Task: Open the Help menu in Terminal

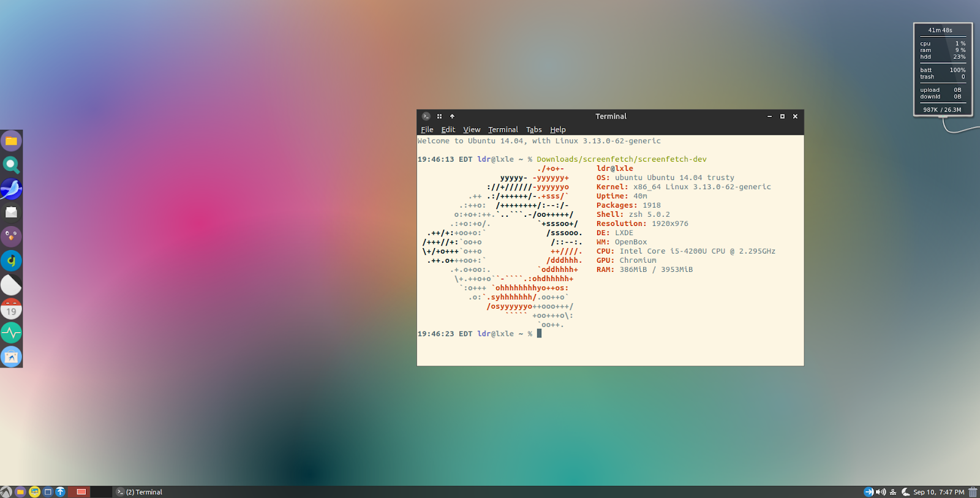Action: 557,129
